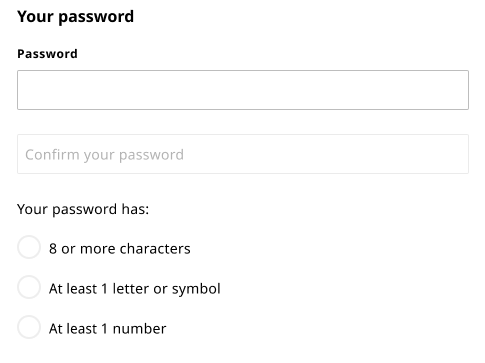Click the empty Password input field
485x363 pixels.
(243, 90)
